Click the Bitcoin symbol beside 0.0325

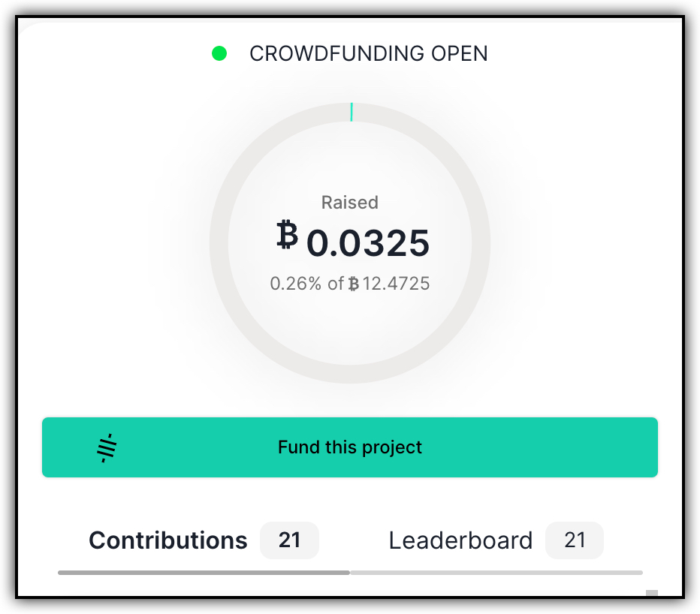click(287, 234)
